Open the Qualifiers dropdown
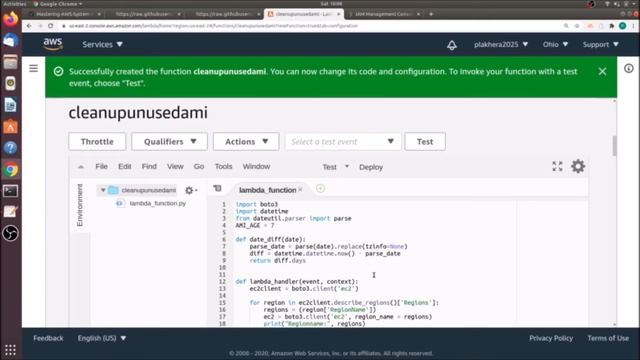Image resolution: width=640 pixels, height=360 pixels. coord(169,142)
